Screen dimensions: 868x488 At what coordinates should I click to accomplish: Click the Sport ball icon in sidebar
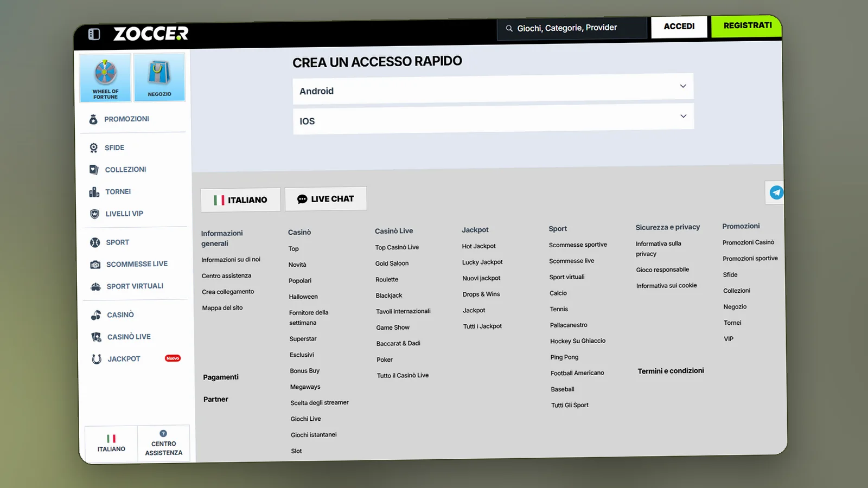pyautogui.click(x=95, y=242)
